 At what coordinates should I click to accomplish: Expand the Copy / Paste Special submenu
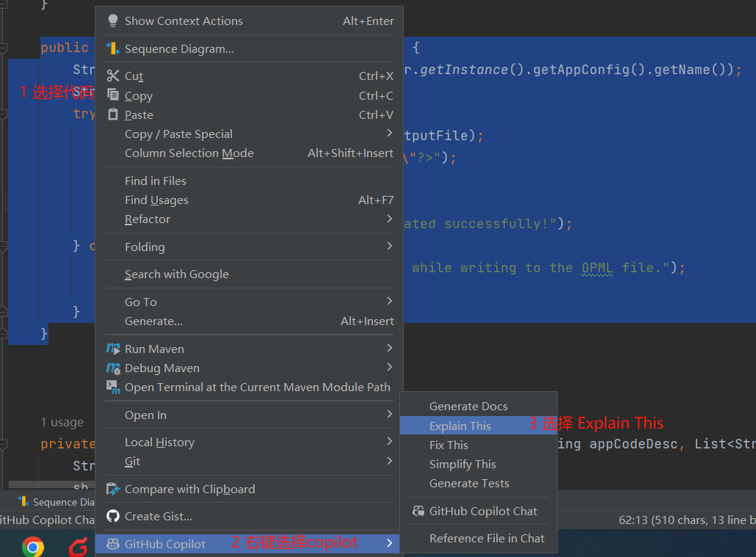390,134
